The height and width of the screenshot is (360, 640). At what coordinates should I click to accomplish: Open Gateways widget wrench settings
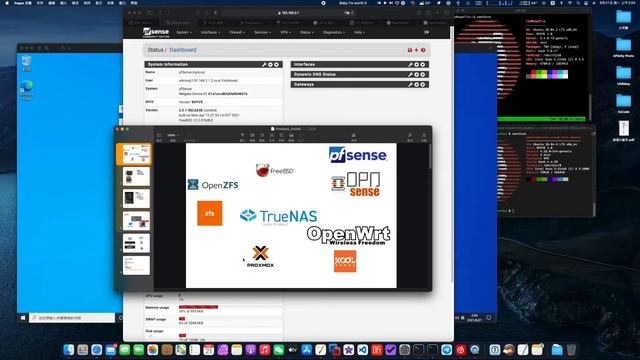click(x=410, y=84)
